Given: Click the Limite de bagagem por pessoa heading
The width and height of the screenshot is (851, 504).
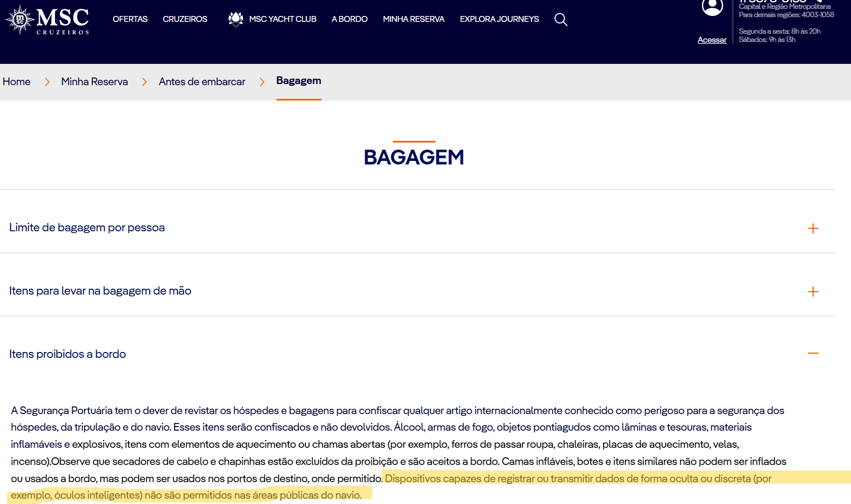Looking at the screenshot, I should tap(87, 228).
